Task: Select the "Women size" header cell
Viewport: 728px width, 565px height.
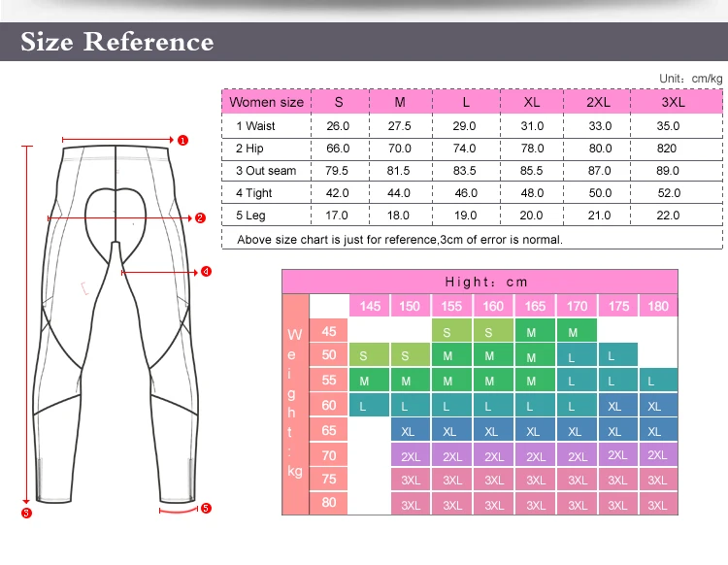Action: click(267, 102)
